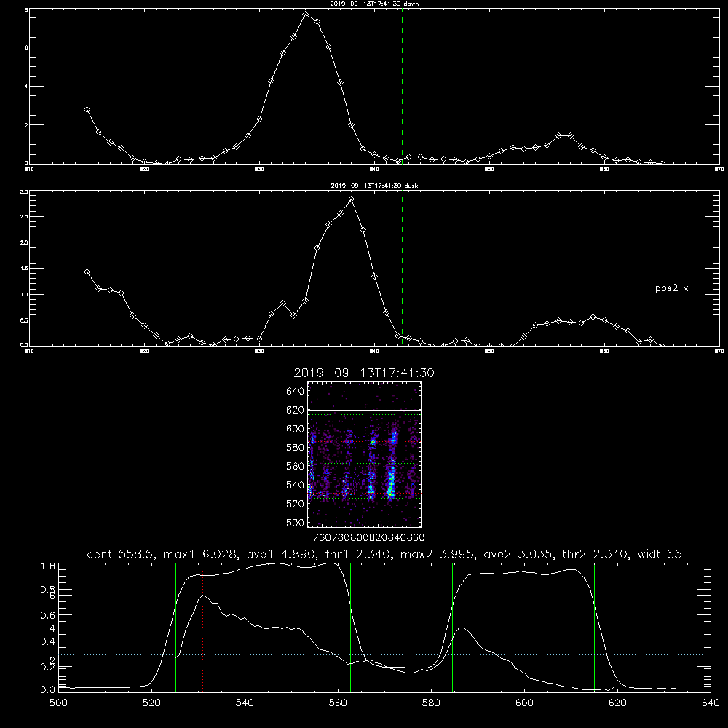
Task: Click the green solid line at 525 in the bottom plot
Action: (175, 626)
